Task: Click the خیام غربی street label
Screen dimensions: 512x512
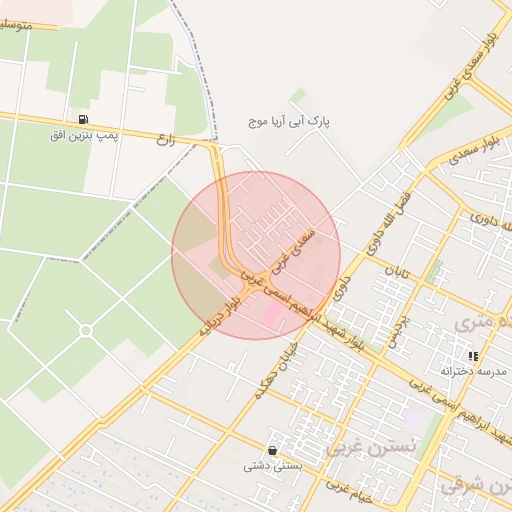Action: (x=349, y=491)
